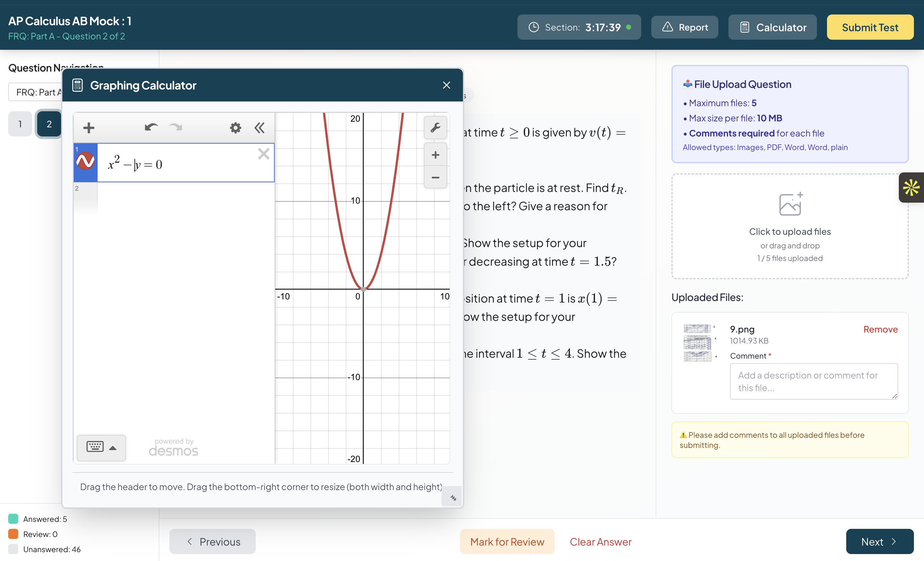The image size is (924, 561).
Task: Remove the uploaded file 9.png
Action: (x=880, y=329)
